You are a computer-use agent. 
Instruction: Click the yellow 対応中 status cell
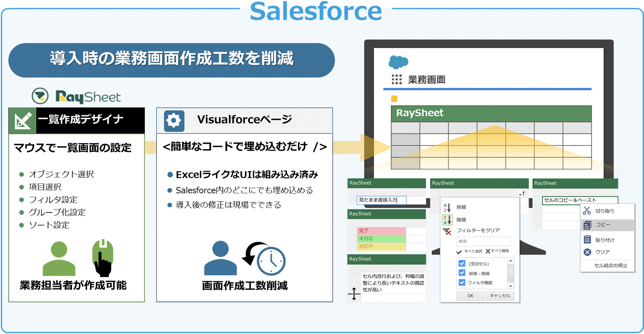coord(381,247)
